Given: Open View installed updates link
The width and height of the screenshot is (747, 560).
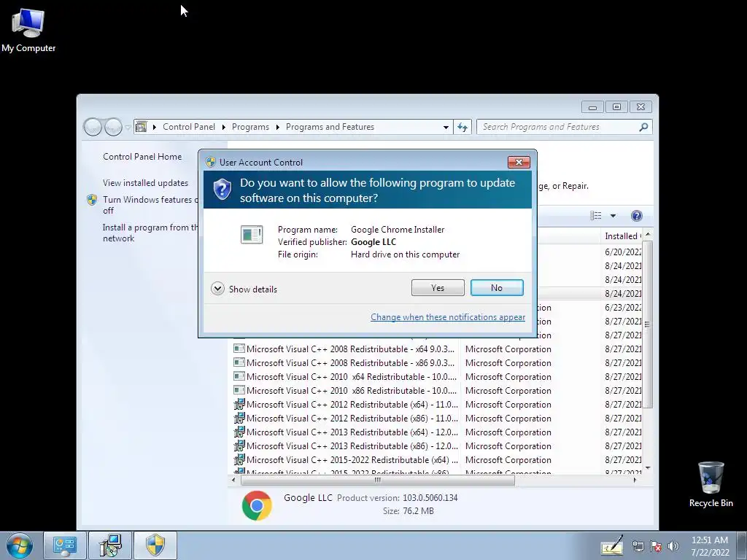Looking at the screenshot, I should click(145, 183).
